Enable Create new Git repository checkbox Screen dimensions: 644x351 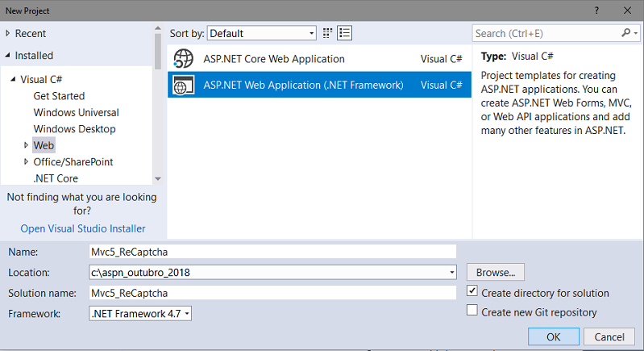(472, 310)
